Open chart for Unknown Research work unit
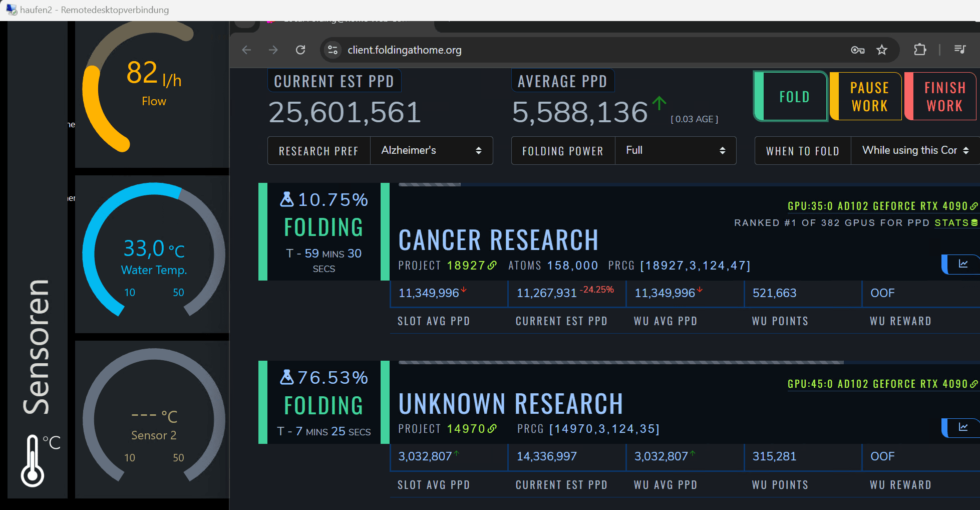The height and width of the screenshot is (510, 980). click(963, 427)
